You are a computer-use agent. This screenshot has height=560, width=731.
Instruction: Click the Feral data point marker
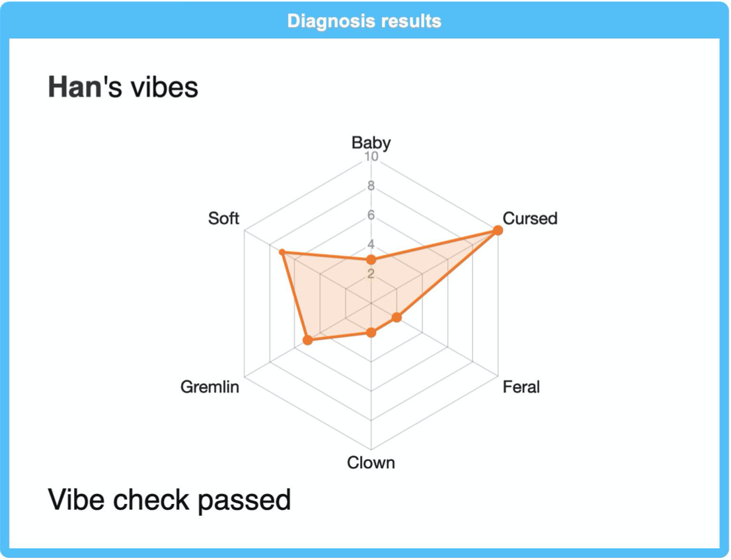397,318
